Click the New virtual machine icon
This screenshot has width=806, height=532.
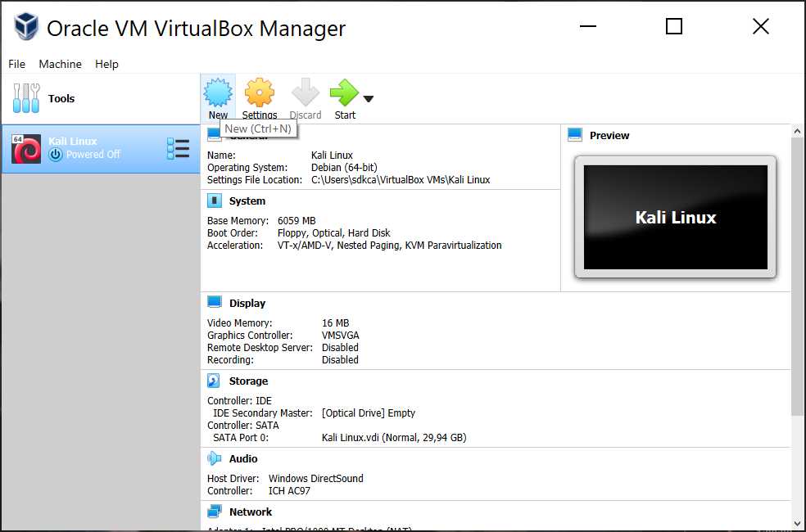[x=218, y=92]
